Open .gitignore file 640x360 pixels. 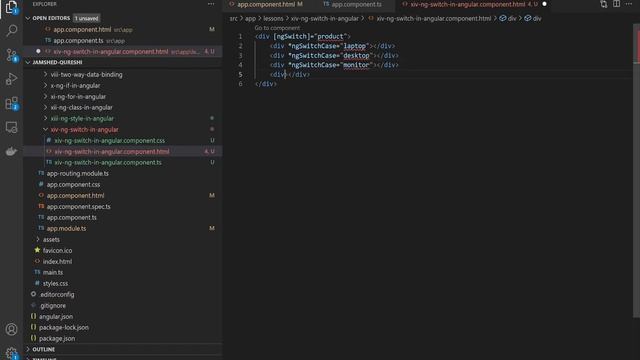pyautogui.click(x=53, y=306)
